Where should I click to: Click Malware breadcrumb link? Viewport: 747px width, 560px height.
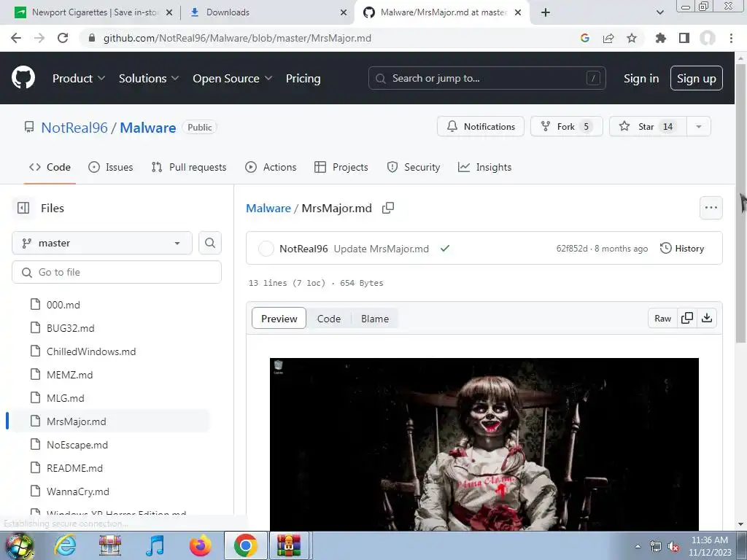click(x=268, y=208)
